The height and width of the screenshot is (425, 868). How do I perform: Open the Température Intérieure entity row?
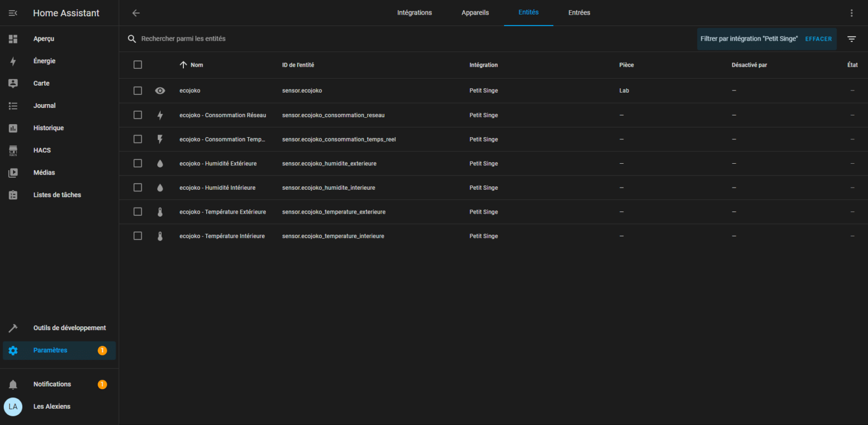222,236
